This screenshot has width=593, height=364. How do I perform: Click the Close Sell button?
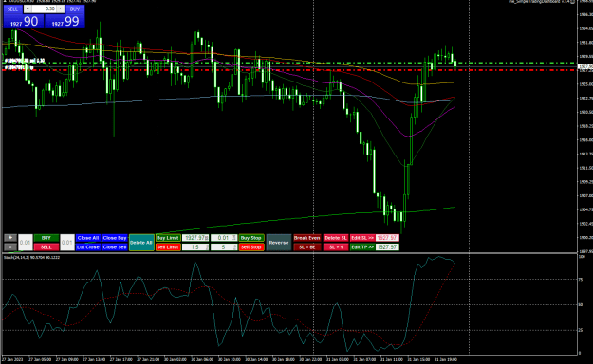pos(115,247)
